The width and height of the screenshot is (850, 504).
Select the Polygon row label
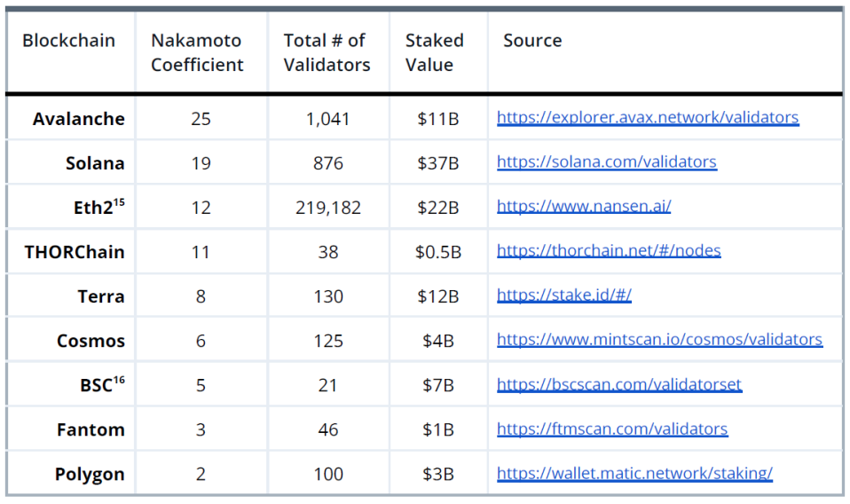(x=90, y=474)
